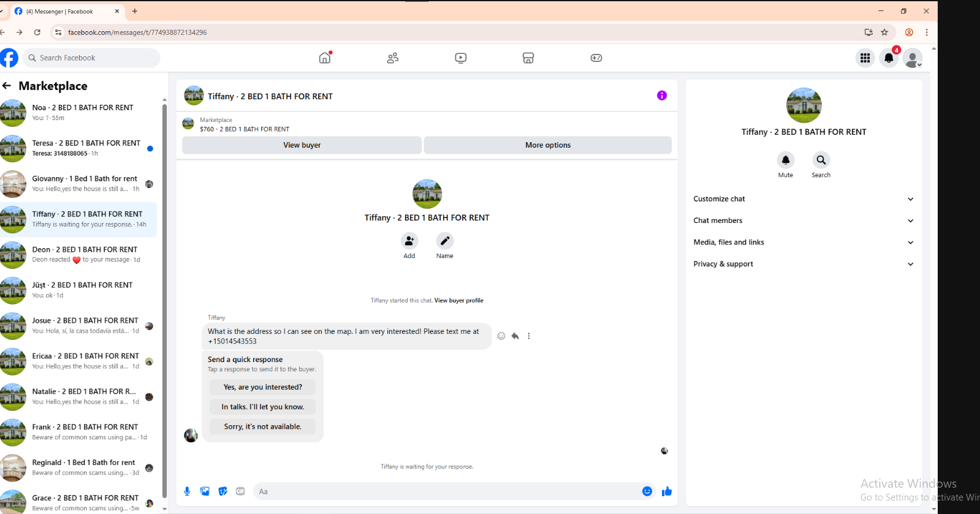Open Jüşt conversation in list
Viewport: 980px width, 514px height.
(x=78, y=291)
